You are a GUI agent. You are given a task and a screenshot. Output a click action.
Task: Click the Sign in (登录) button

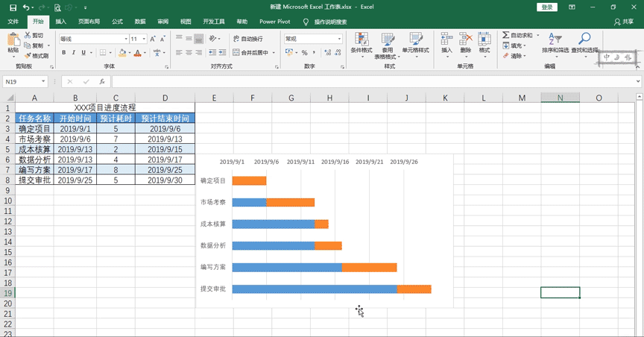pos(547,7)
